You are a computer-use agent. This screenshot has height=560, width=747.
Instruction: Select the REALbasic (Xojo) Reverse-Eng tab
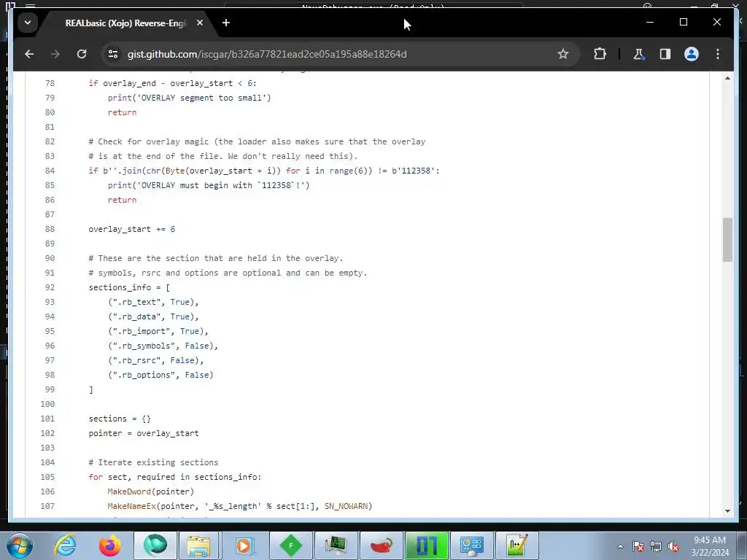pyautogui.click(x=125, y=23)
